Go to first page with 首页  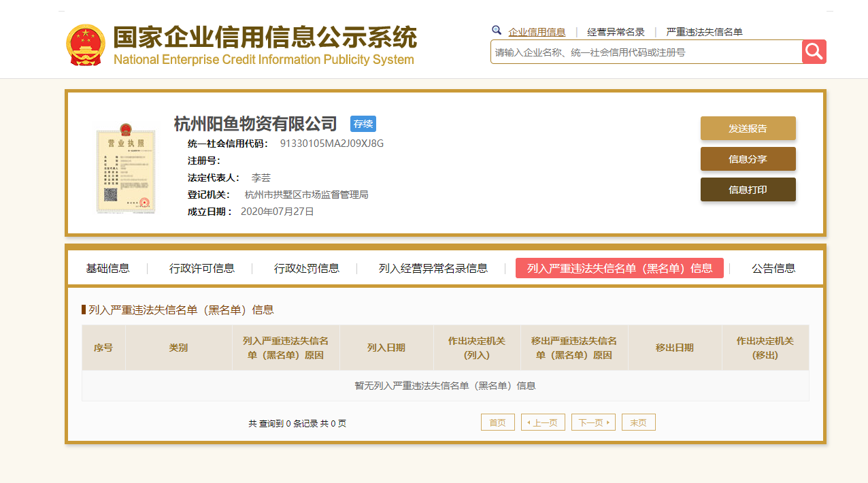coord(498,422)
